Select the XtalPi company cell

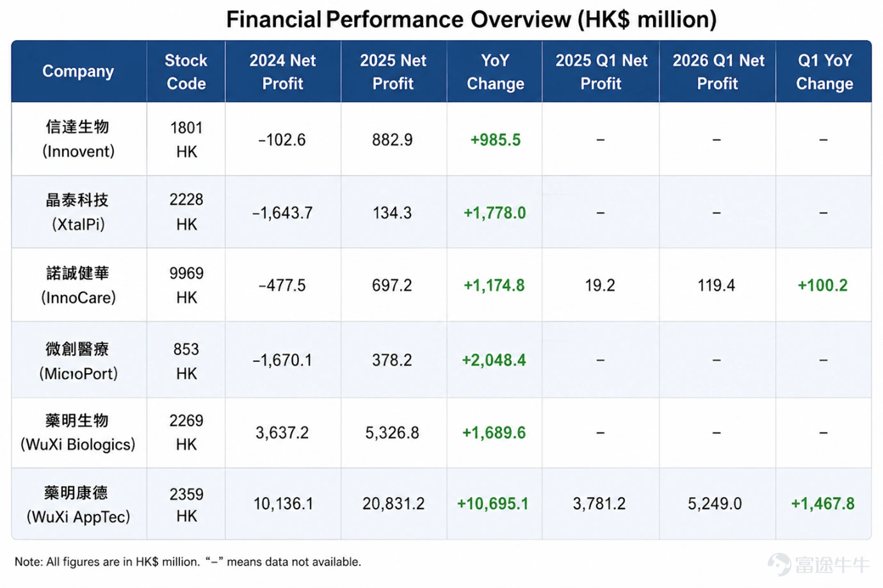[78, 212]
